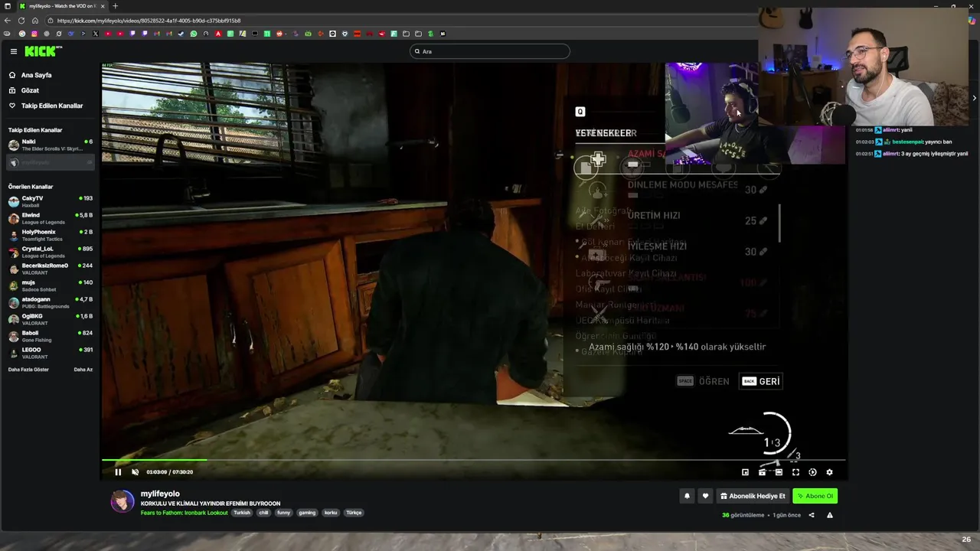Close the mylifeyolo browser tab
The image size is (980, 551).
[103, 6]
